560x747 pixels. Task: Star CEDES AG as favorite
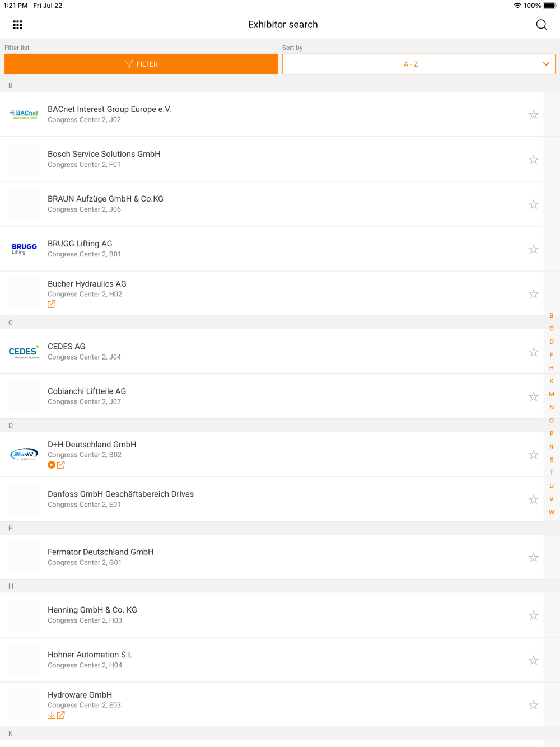point(533,352)
